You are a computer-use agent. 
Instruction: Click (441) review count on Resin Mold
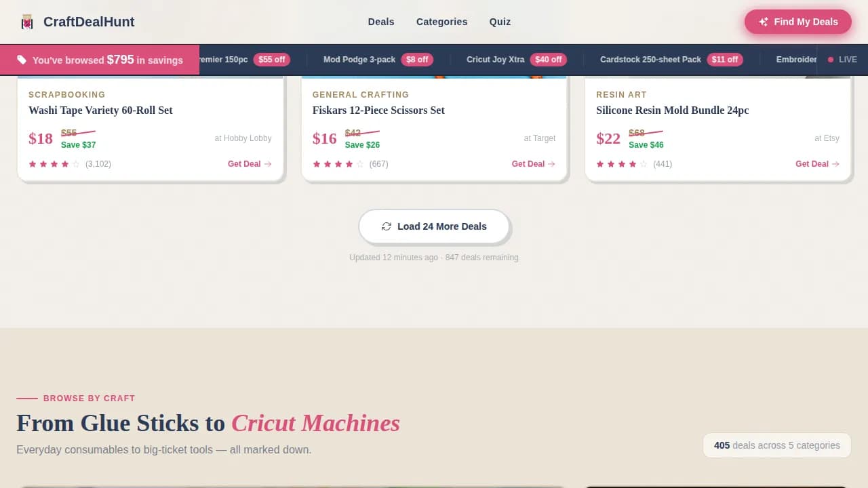point(663,164)
